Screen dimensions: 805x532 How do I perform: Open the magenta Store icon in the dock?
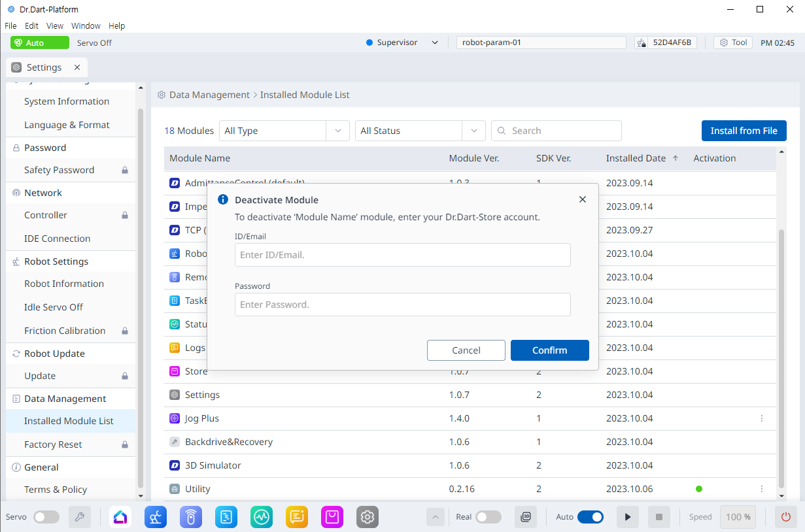pos(332,517)
